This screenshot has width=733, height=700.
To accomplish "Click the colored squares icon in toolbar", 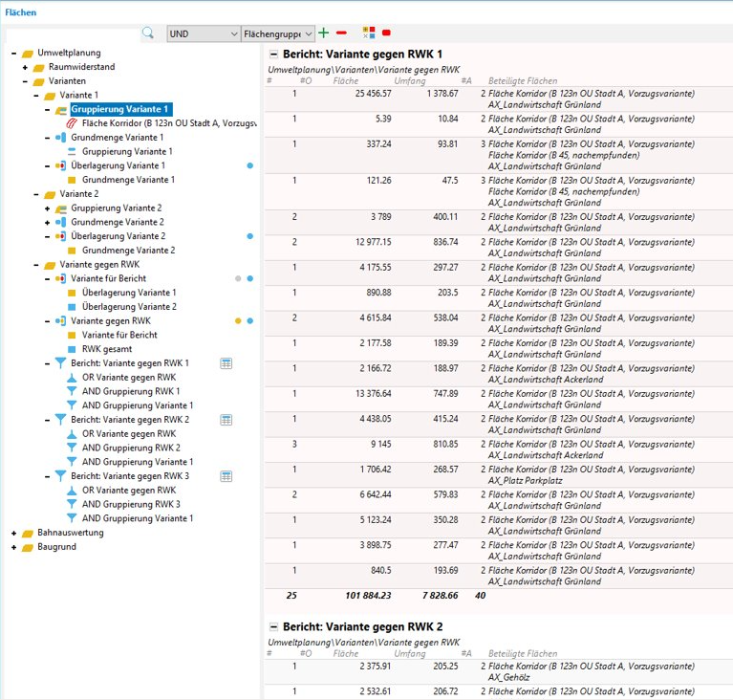I will pos(369,33).
